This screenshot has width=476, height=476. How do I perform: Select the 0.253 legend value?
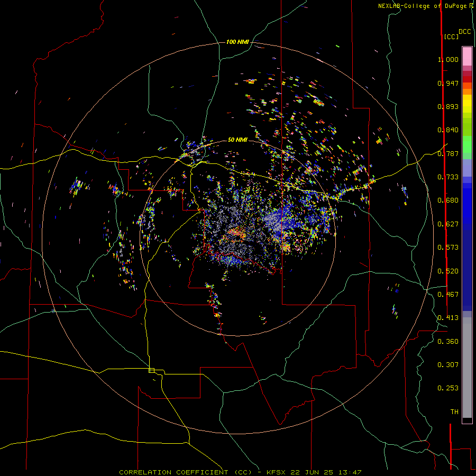point(448,388)
